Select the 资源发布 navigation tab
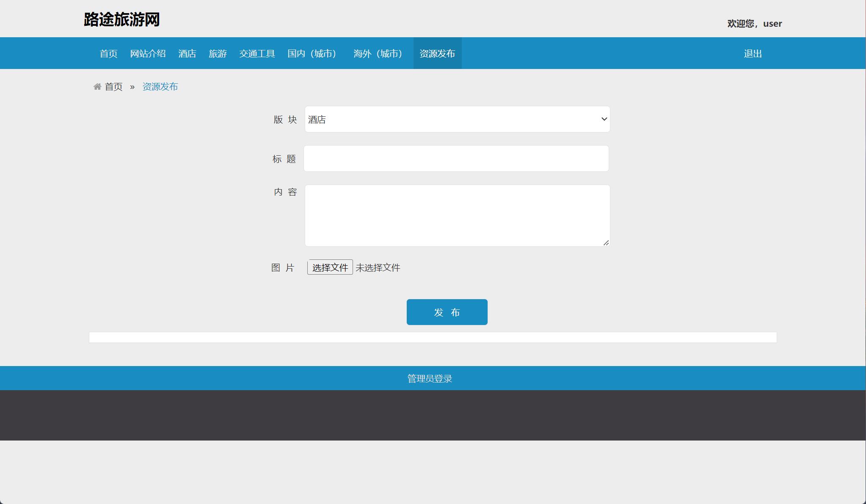866x504 pixels. pos(437,54)
